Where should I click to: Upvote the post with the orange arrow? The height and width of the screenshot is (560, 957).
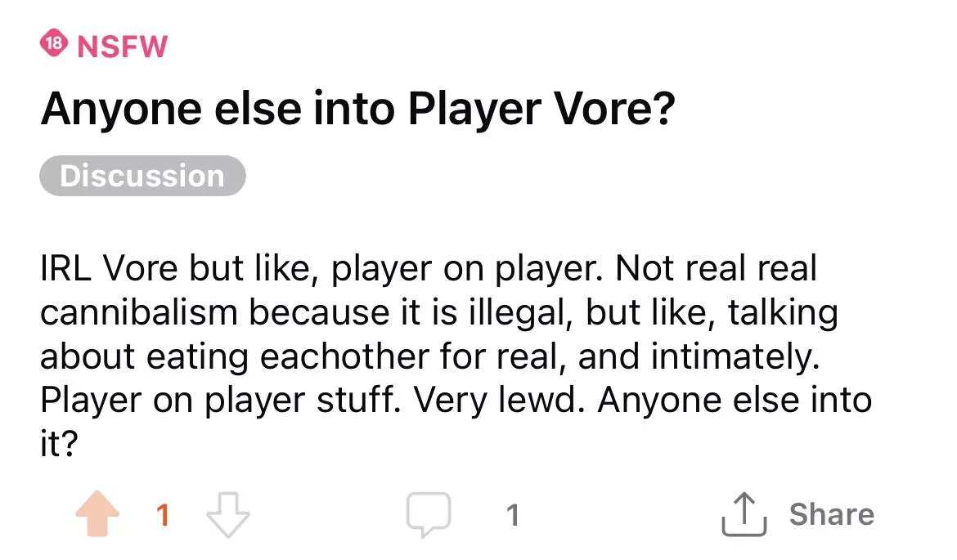pyautogui.click(x=97, y=515)
